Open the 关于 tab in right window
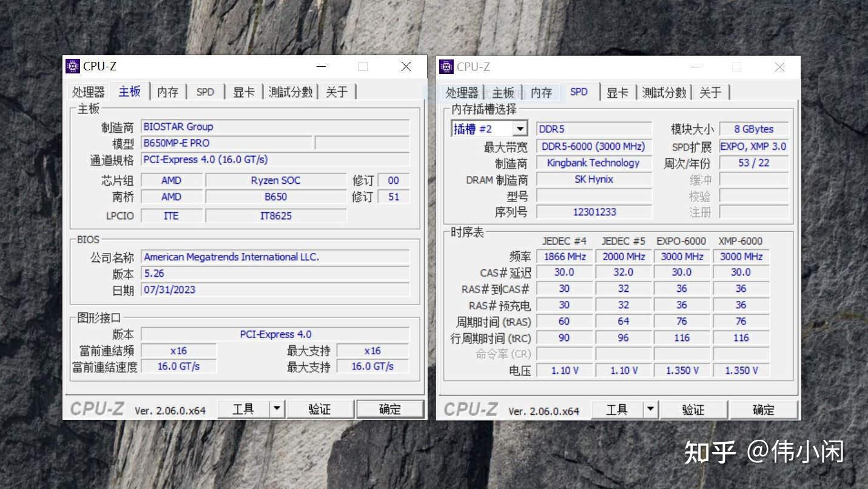 [x=710, y=92]
